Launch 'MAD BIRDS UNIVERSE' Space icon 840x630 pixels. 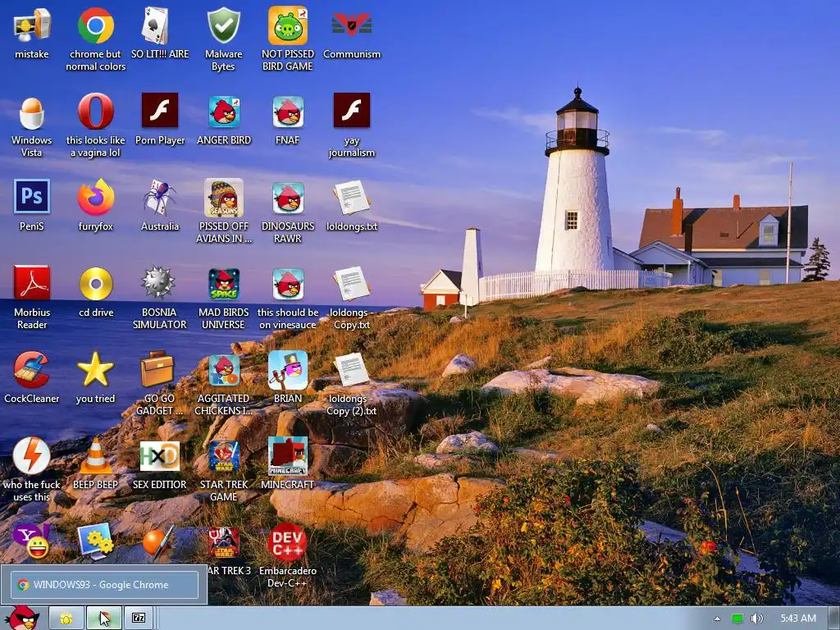coord(223,285)
